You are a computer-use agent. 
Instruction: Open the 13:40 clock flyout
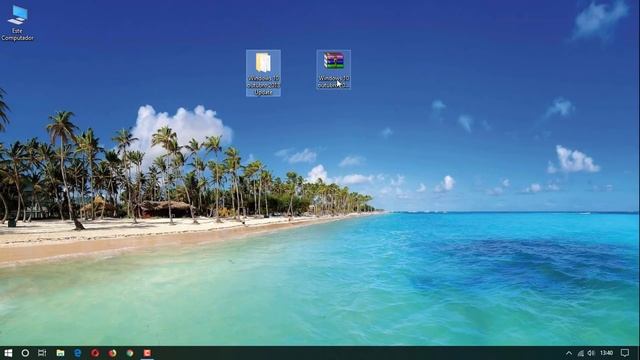607,353
